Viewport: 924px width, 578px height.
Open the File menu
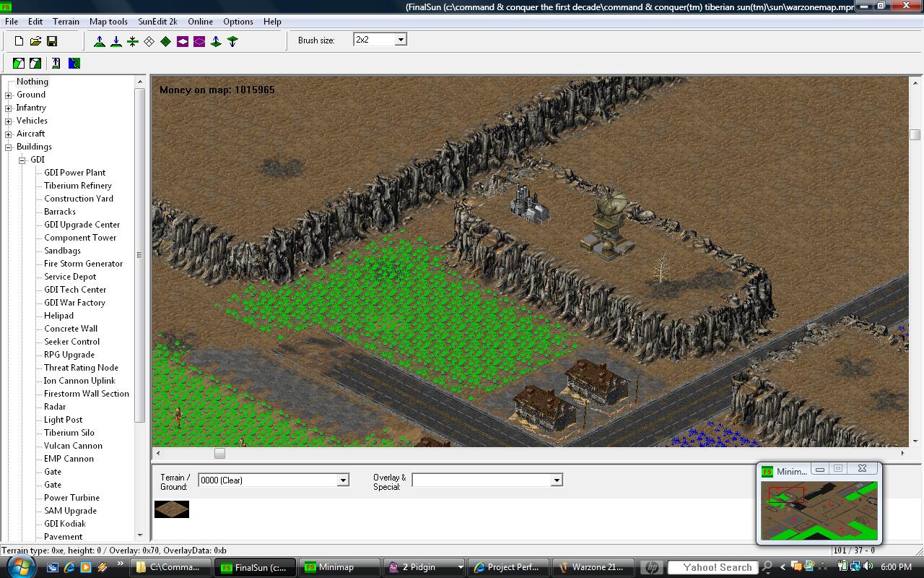[12, 22]
